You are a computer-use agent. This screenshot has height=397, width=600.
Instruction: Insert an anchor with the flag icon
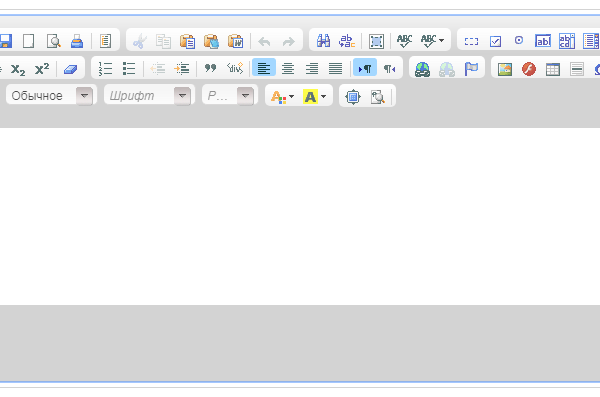(x=471, y=69)
